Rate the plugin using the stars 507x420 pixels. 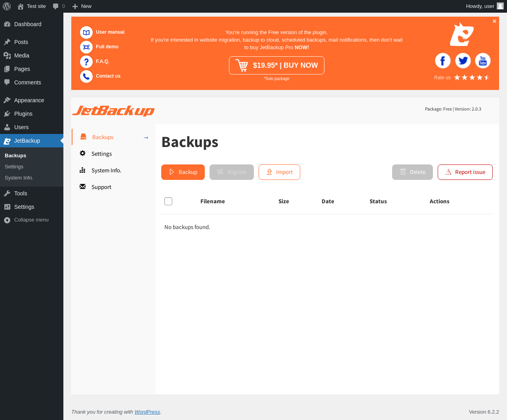tap(472, 77)
